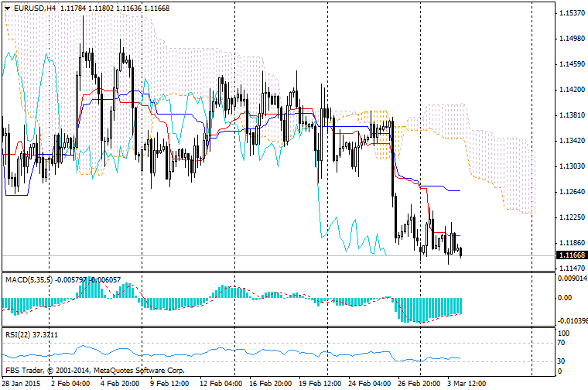Select the 9 Feb 12:00 time label
The width and height of the screenshot is (588, 390).
coord(169,384)
